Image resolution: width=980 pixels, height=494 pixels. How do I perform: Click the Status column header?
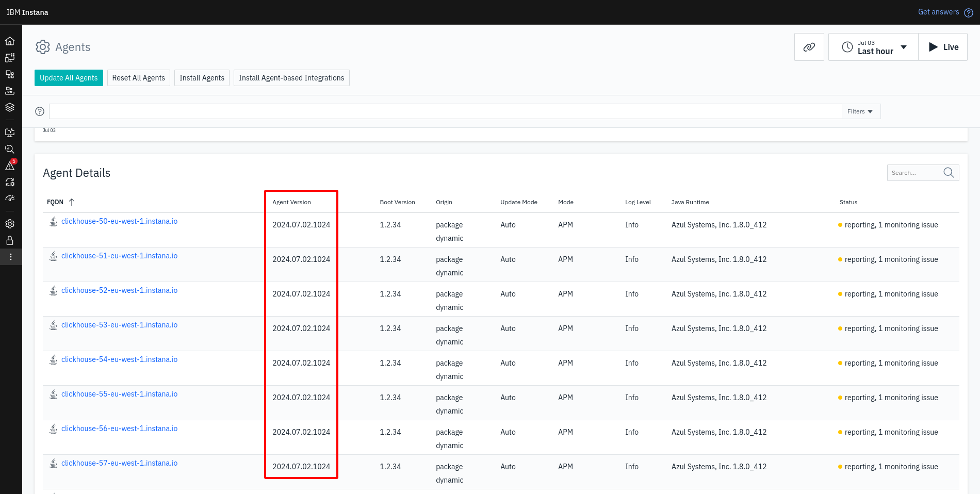point(848,202)
